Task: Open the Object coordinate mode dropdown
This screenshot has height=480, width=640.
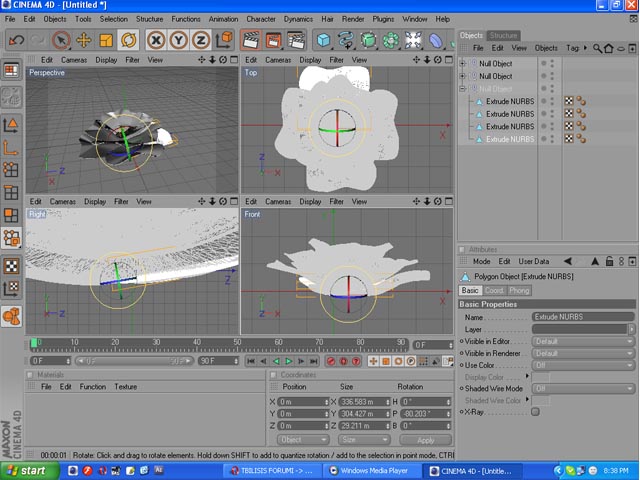Action: pyautogui.click(x=303, y=440)
